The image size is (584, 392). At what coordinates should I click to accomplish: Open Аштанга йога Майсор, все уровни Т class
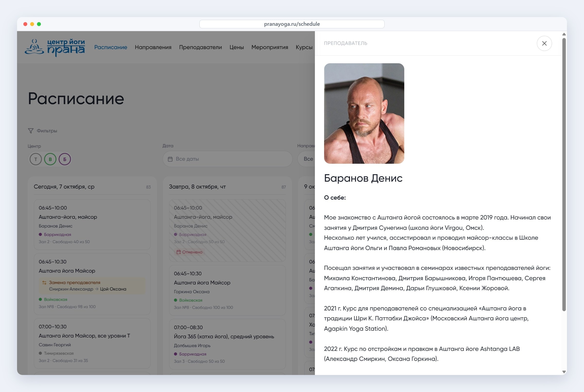(x=92, y=343)
